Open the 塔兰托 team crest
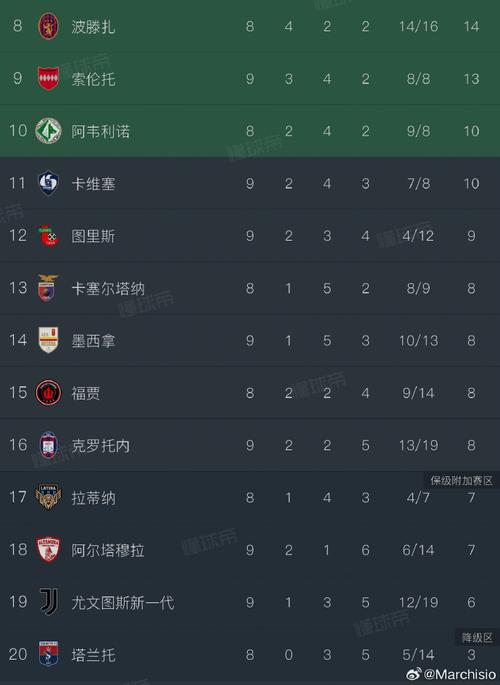The width and height of the screenshot is (500, 685). (x=48, y=654)
